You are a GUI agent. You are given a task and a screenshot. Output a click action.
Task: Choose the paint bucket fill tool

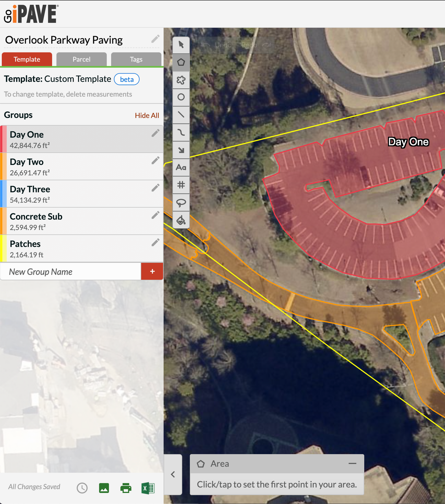tap(181, 220)
